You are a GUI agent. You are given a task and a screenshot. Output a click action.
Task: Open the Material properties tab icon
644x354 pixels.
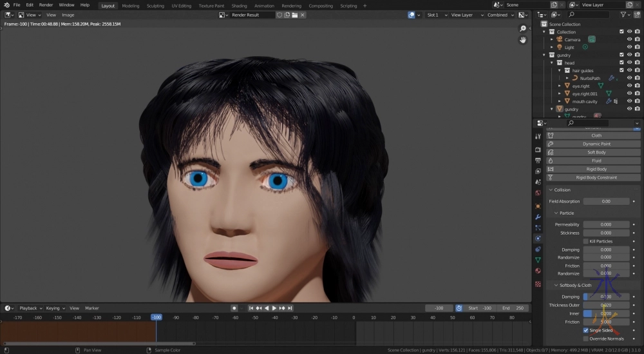tap(538, 271)
